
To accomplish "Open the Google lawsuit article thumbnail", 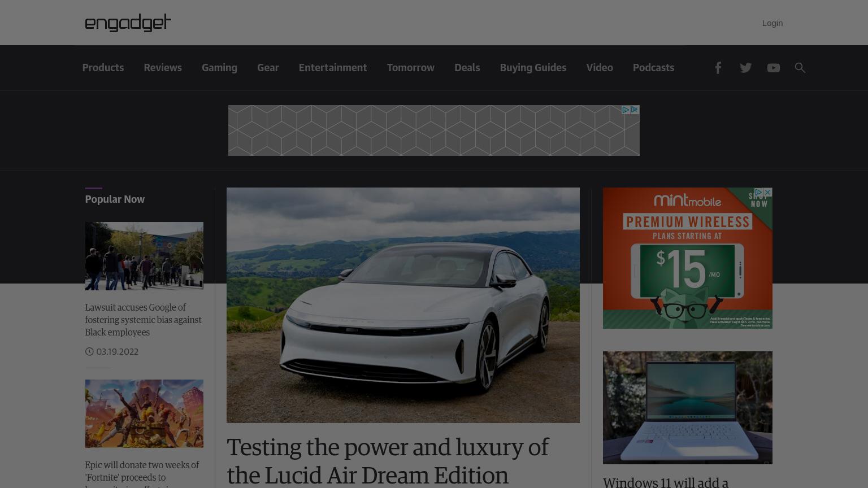I will coord(144,256).
